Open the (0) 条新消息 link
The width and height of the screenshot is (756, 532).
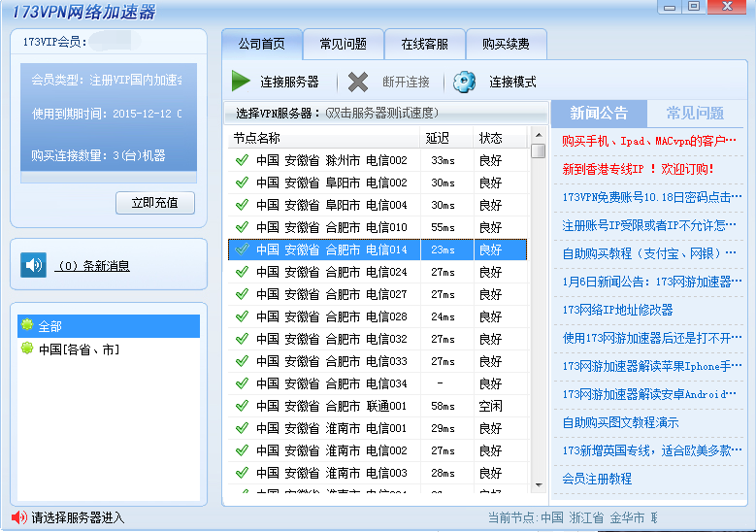[92, 266]
